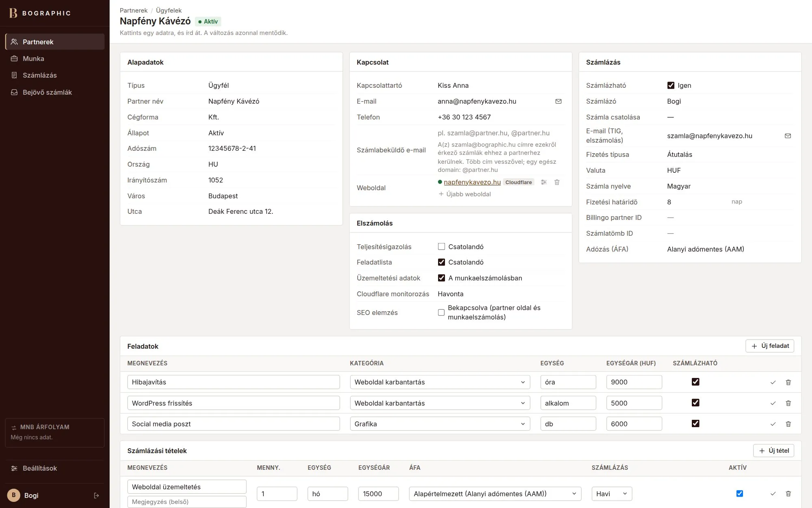812x508 pixels.
Task: Open Beállítások settings menu
Action: coord(55,468)
